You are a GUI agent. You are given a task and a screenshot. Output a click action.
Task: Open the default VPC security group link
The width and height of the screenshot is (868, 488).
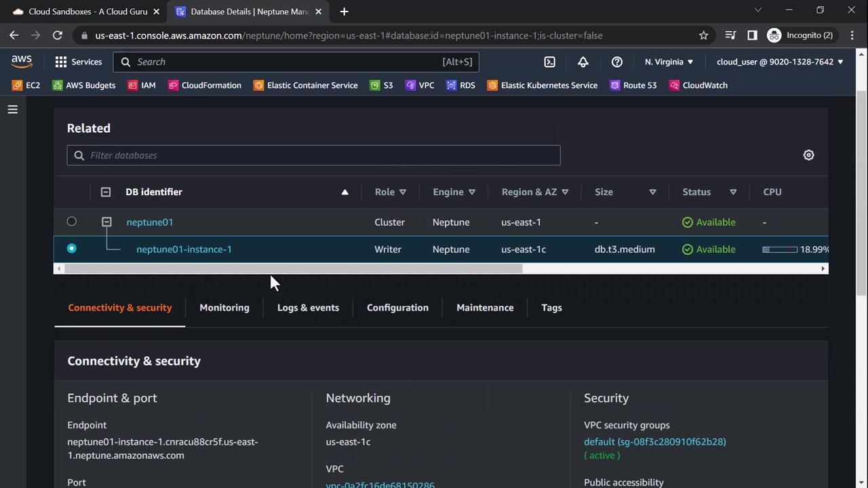click(654, 442)
